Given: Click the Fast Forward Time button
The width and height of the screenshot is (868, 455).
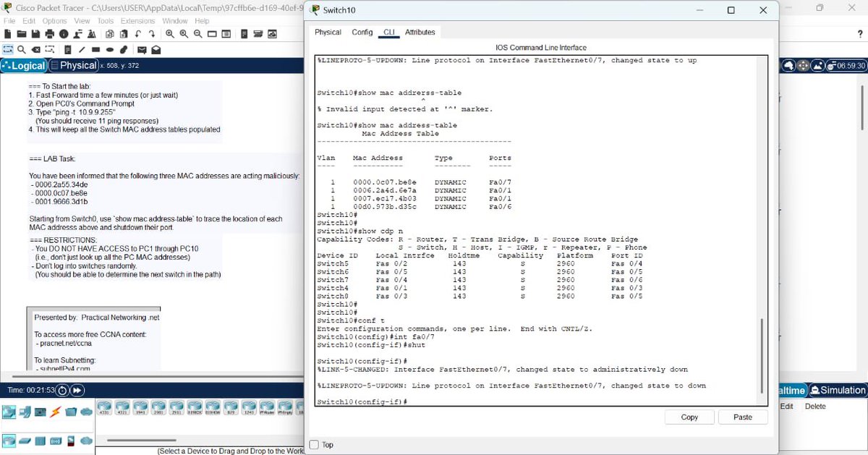Looking at the screenshot, I should click(x=77, y=391).
